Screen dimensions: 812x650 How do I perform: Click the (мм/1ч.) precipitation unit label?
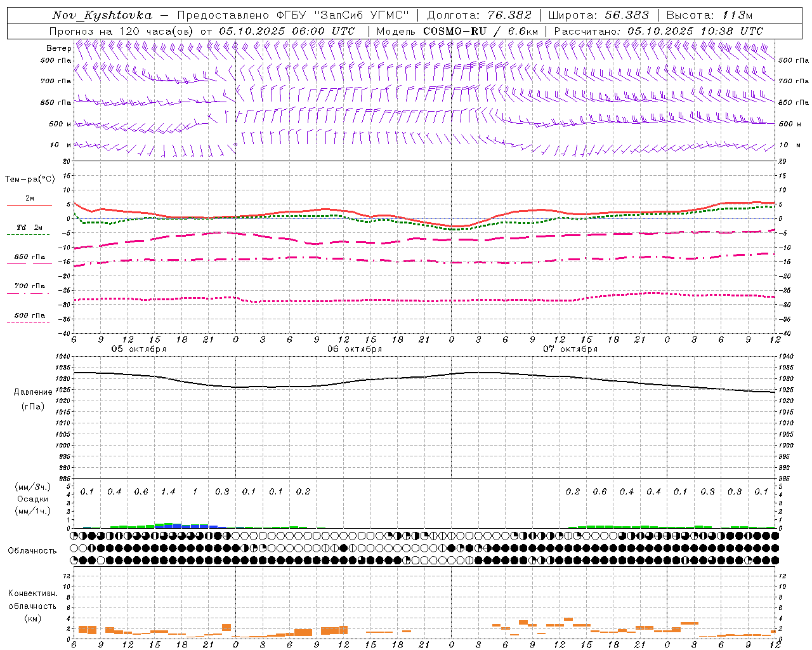click(x=33, y=511)
